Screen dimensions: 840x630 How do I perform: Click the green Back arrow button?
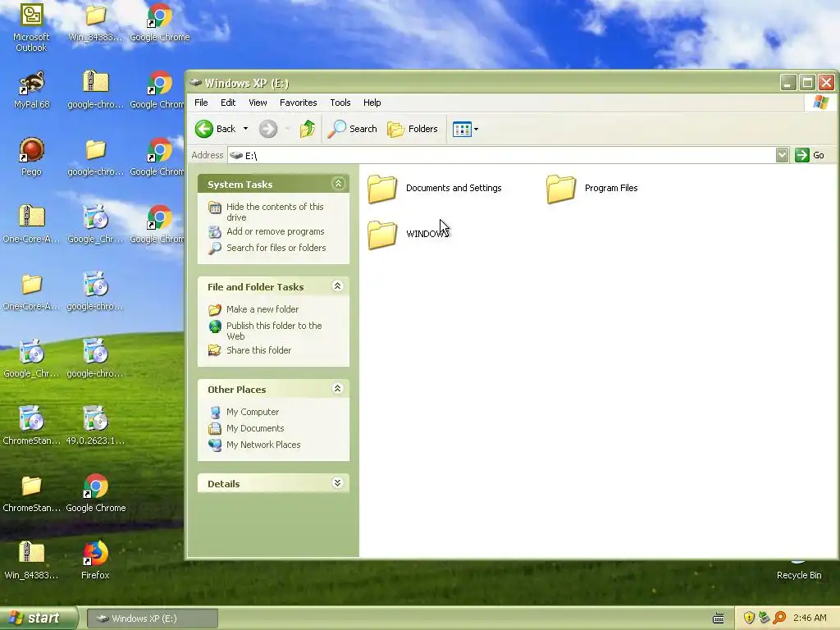[x=204, y=129]
